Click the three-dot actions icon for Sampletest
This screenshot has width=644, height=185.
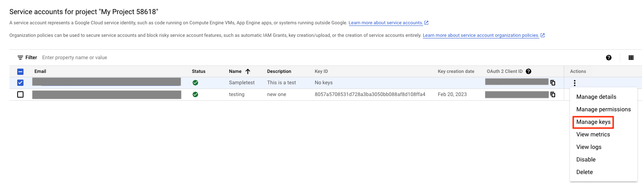pyautogui.click(x=574, y=83)
